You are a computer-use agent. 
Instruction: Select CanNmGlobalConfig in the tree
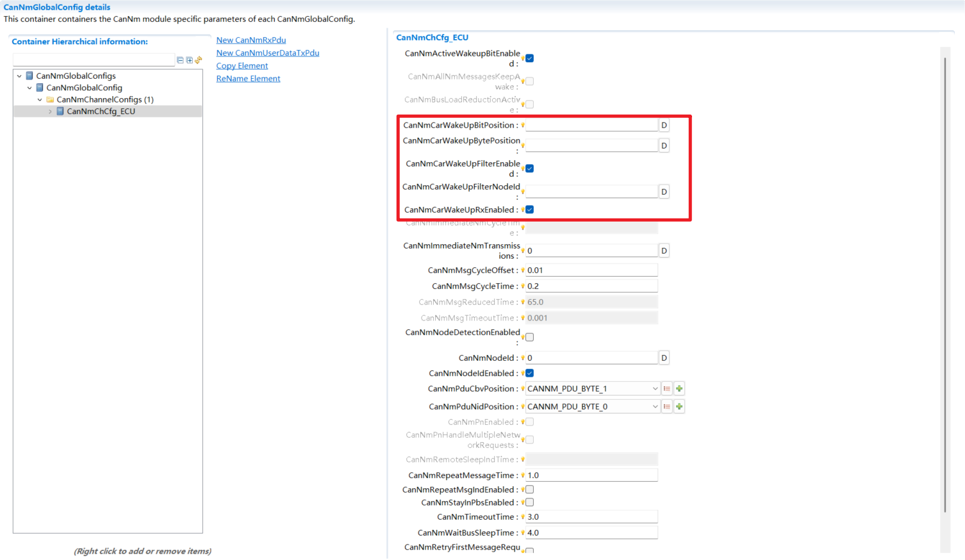84,88
